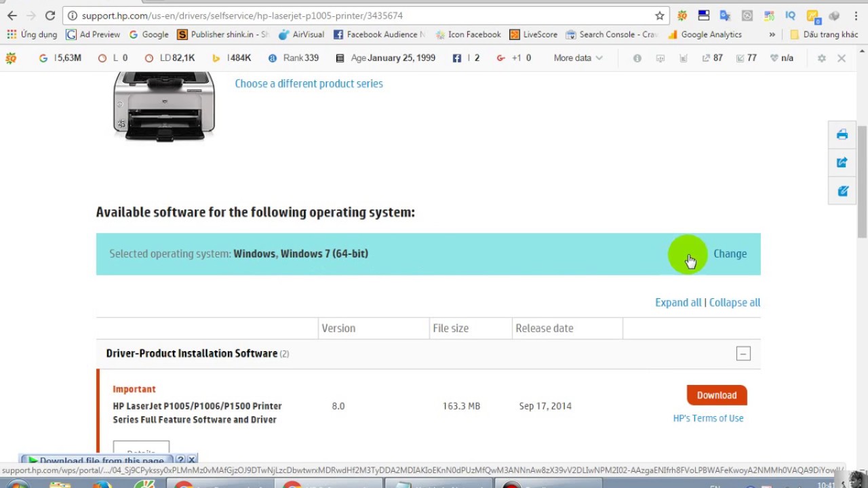Open the Icon Facebook bookmark

point(468,35)
